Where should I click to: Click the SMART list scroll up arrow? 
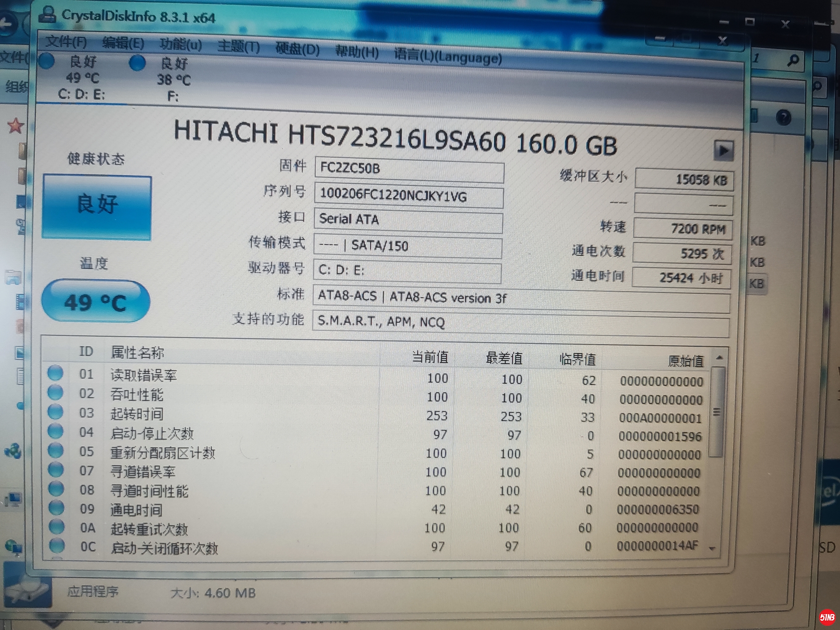click(719, 358)
